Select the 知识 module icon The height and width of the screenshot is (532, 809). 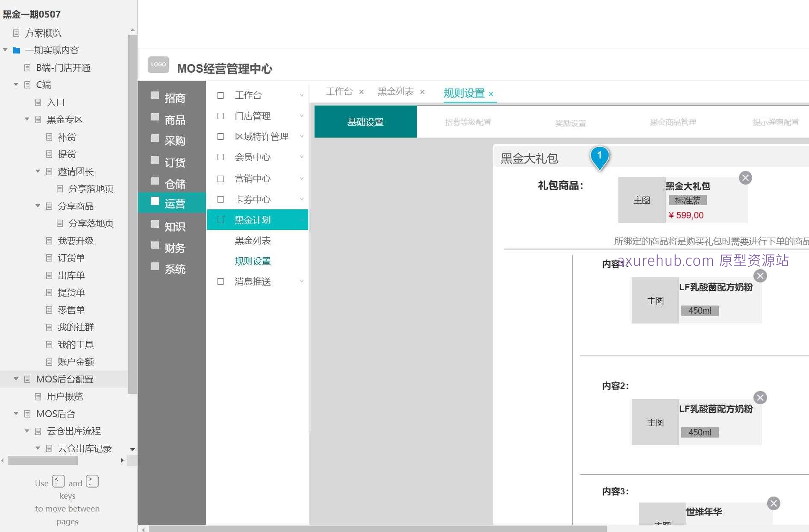[156, 224]
